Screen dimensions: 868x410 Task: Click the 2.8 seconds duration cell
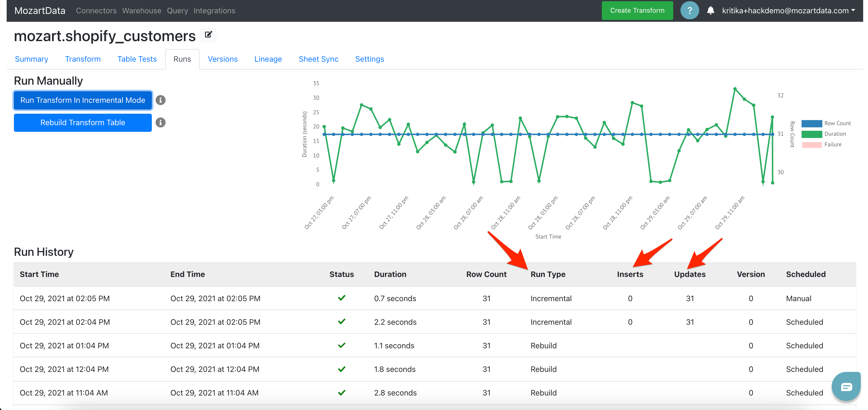coord(395,392)
